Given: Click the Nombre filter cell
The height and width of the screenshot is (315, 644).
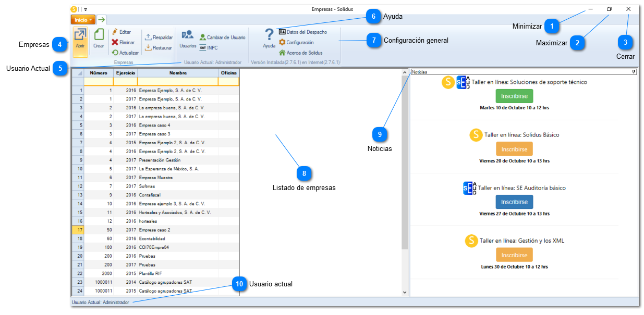Looking at the screenshot, I should pos(178,82).
